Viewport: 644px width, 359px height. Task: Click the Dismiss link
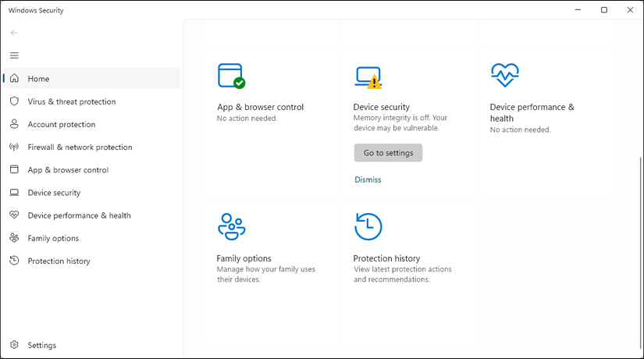tap(368, 179)
